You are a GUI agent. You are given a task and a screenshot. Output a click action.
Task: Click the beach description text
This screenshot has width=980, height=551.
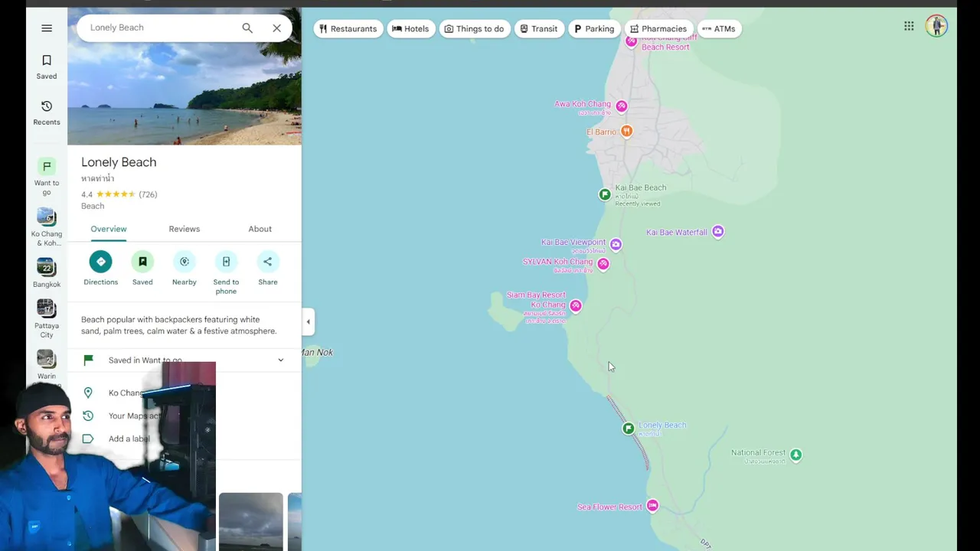[179, 325]
